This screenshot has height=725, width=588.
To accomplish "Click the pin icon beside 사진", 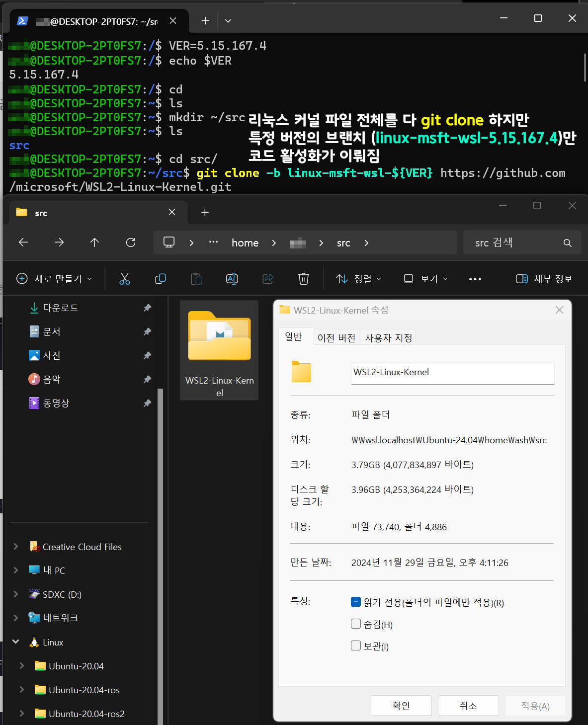I will point(147,356).
